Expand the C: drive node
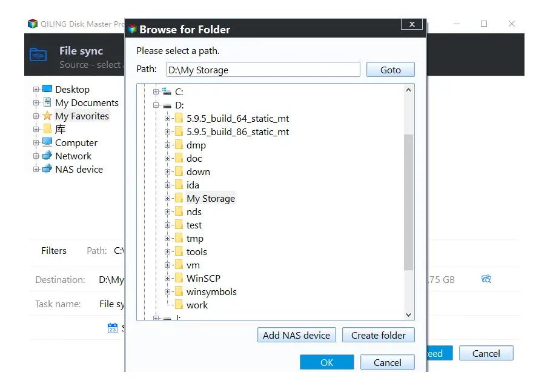This screenshot has height=392, width=556. (x=156, y=92)
